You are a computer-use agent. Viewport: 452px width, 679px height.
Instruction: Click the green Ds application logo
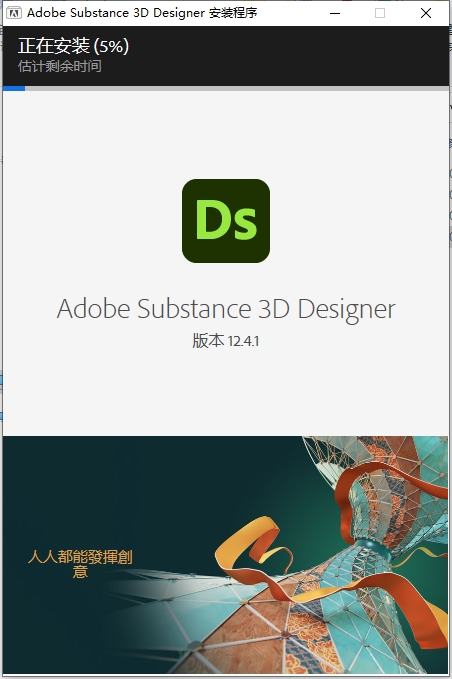pos(226,221)
